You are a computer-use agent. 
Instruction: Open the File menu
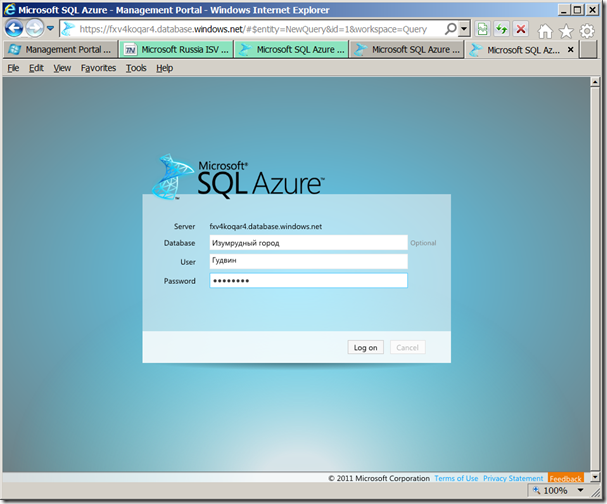click(x=13, y=68)
